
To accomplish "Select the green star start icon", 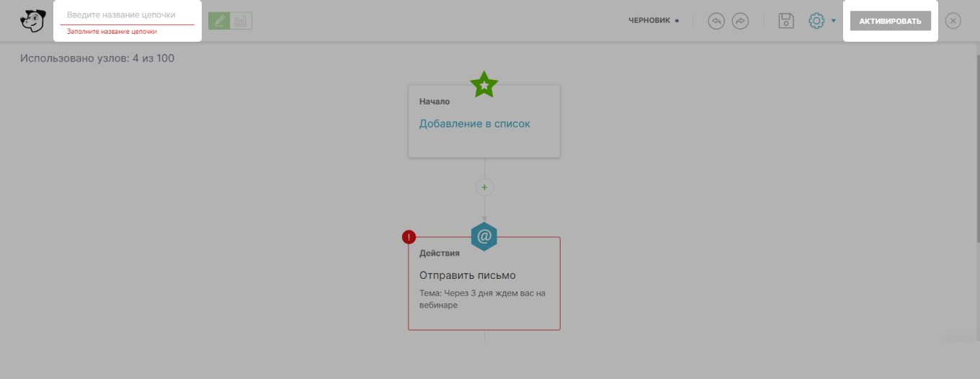I will coord(484,84).
